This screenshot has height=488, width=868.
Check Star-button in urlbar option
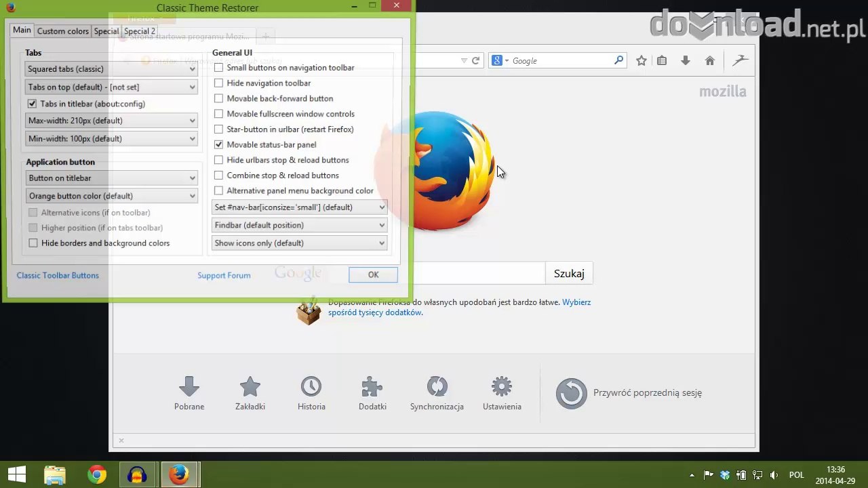tap(218, 129)
